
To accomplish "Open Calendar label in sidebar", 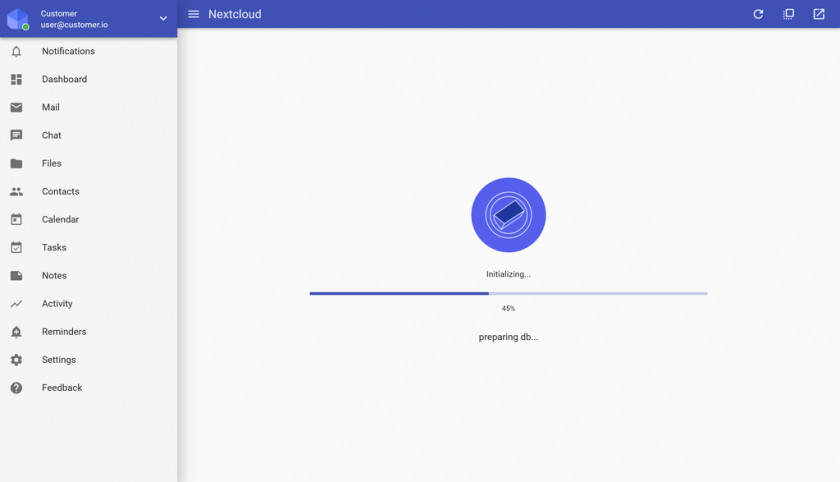I will (61, 220).
